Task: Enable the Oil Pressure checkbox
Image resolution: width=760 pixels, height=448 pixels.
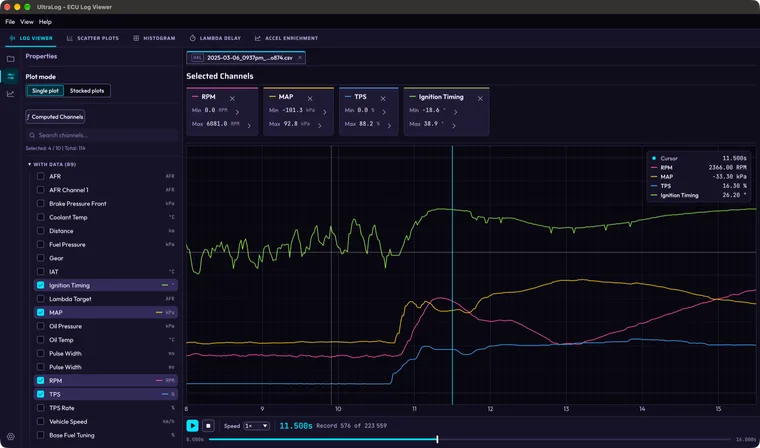Action: pyautogui.click(x=41, y=326)
